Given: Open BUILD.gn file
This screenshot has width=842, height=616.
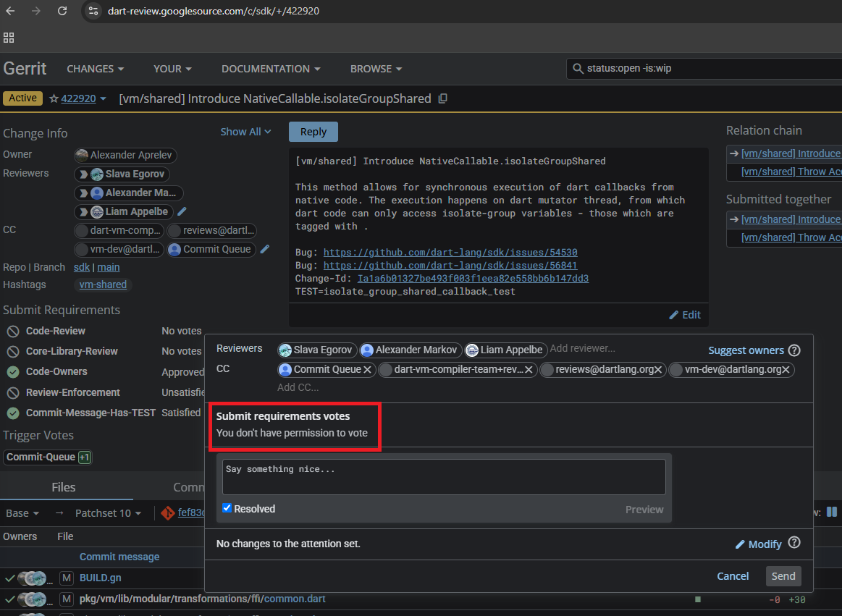Looking at the screenshot, I should tap(101, 578).
